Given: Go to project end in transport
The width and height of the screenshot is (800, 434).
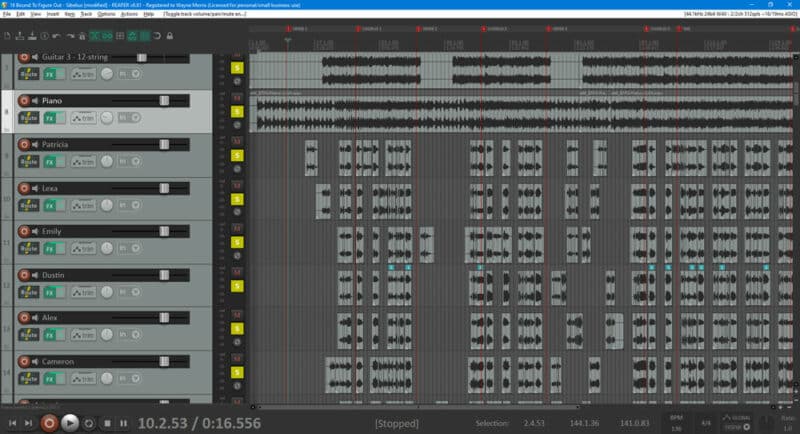Looking at the screenshot, I should pos(29,423).
